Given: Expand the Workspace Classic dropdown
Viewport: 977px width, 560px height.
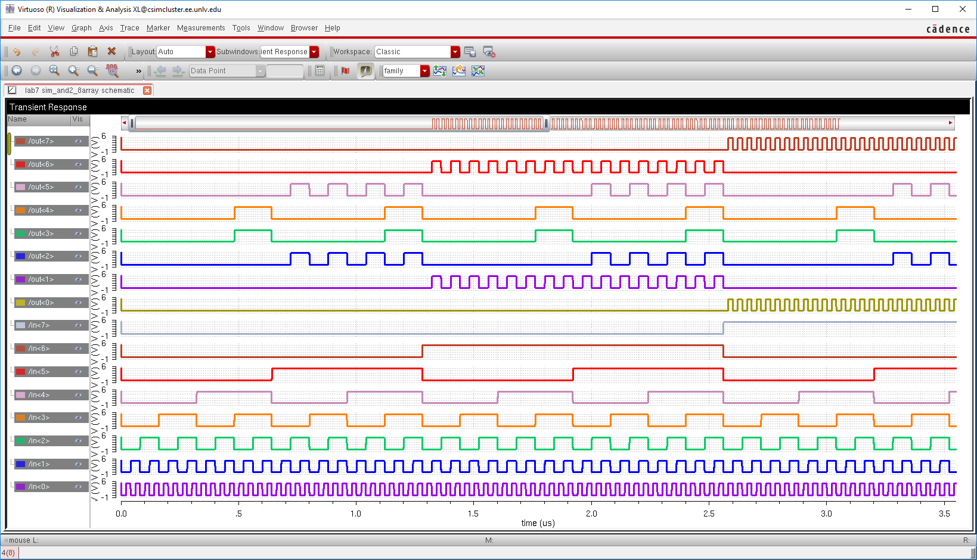Looking at the screenshot, I should point(455,52).
